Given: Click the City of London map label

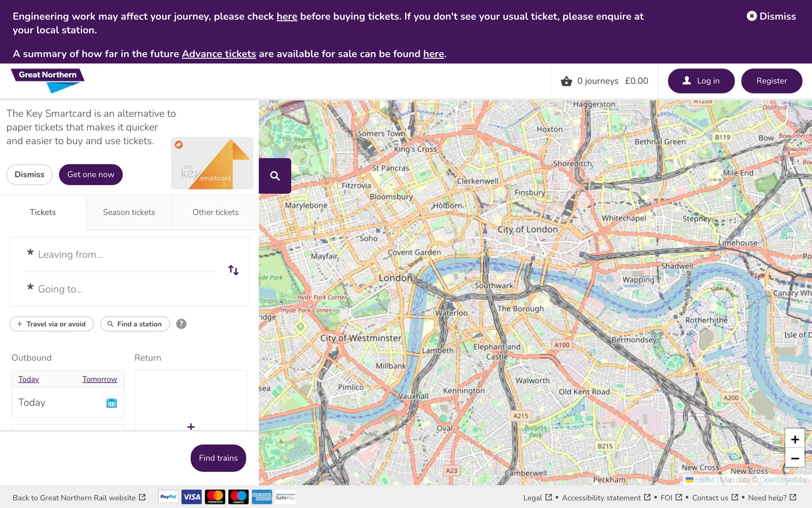Looking at the screenshot, I should click(x=527, y=229).
